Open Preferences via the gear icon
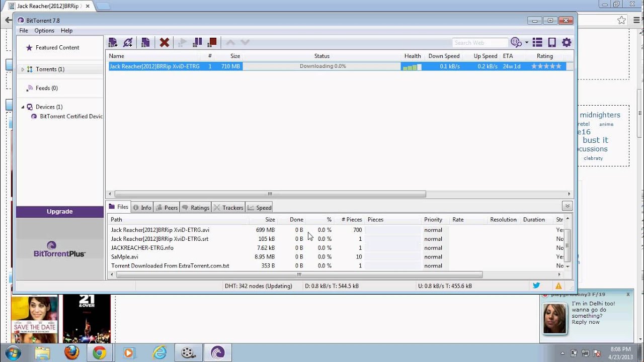This screenshot has height=362, width=644. [x=567, y=43]
